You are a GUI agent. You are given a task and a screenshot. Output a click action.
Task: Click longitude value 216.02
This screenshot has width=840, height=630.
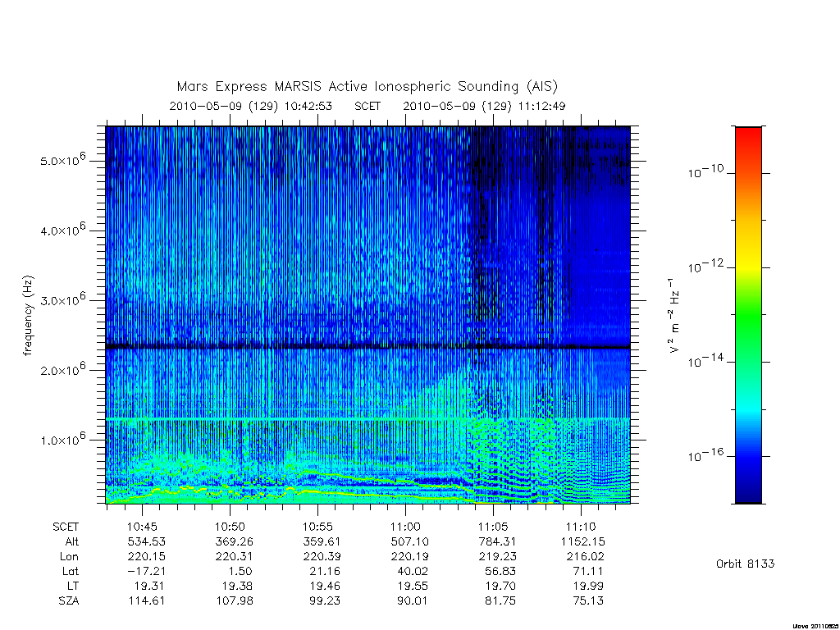click(x=586, y=557)
